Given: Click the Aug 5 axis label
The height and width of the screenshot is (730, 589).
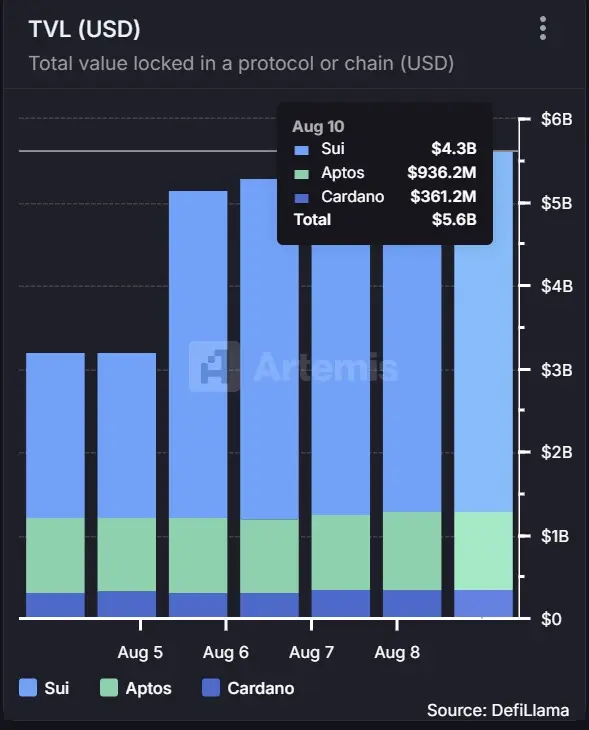Looking at the screenshot, I should point(140,652).
